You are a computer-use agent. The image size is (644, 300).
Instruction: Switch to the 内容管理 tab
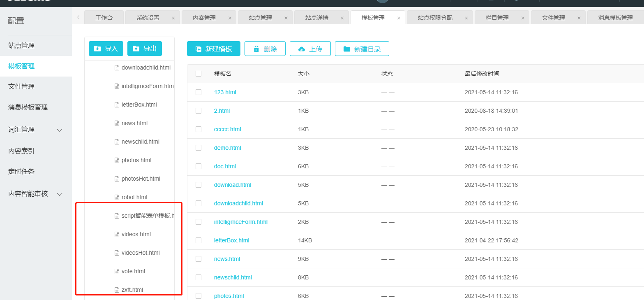click(204, 18)
